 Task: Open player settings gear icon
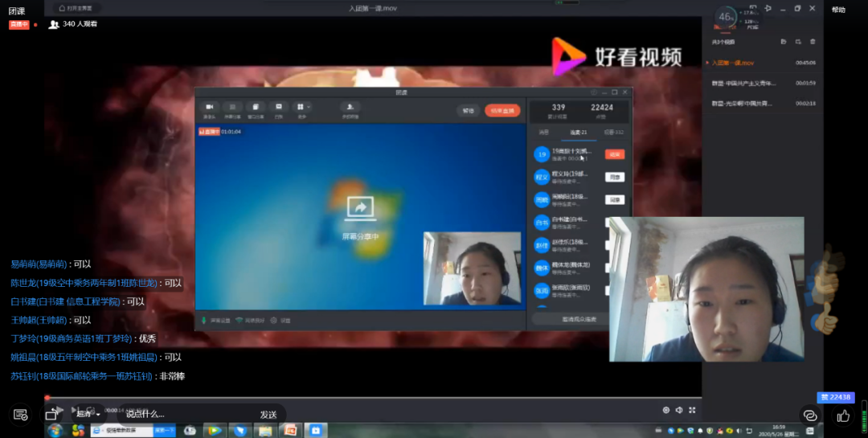tap(665, 411)
